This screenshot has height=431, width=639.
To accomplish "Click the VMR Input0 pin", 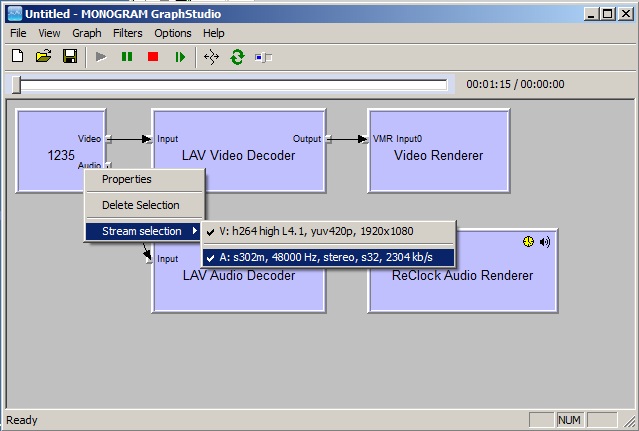I will coord(366,139).
